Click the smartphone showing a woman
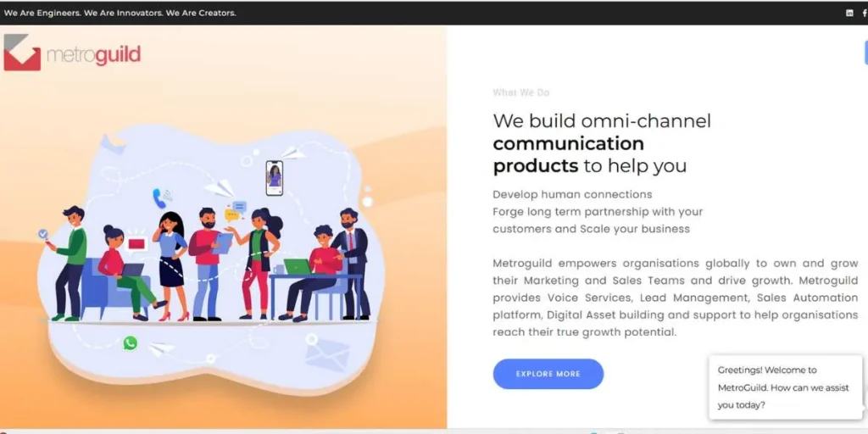The width and height of the screenshot is (868, 434). coord(274,178)
